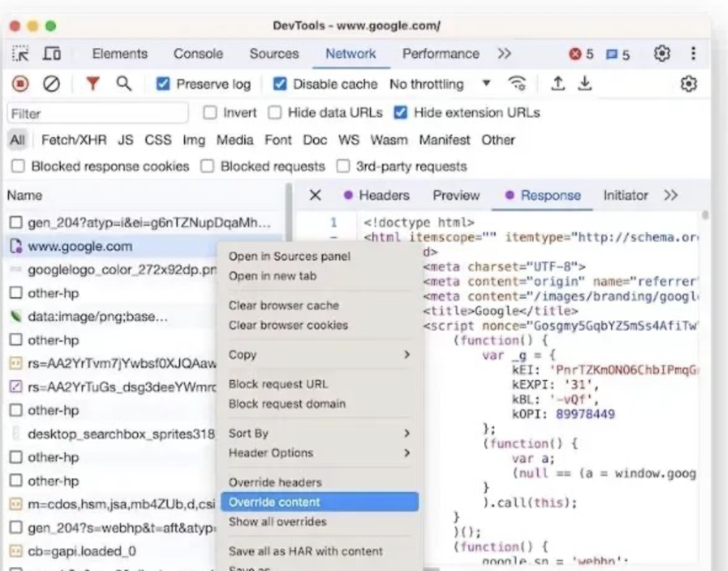The height and width of the screenshot is (571, 728).
Task: Click the blue issues count badge
Action: 618,55
